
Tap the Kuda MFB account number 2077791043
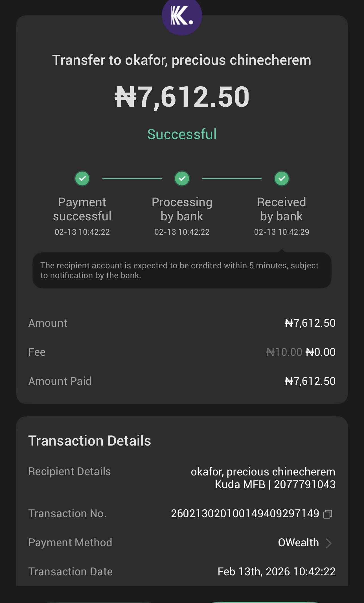click(304, 484)
